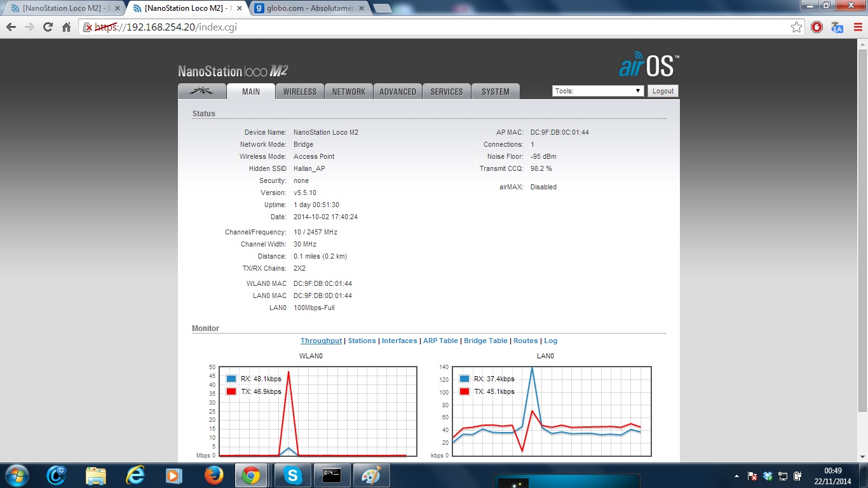Expand the Tools dropdown

click(x=598, y=91)
